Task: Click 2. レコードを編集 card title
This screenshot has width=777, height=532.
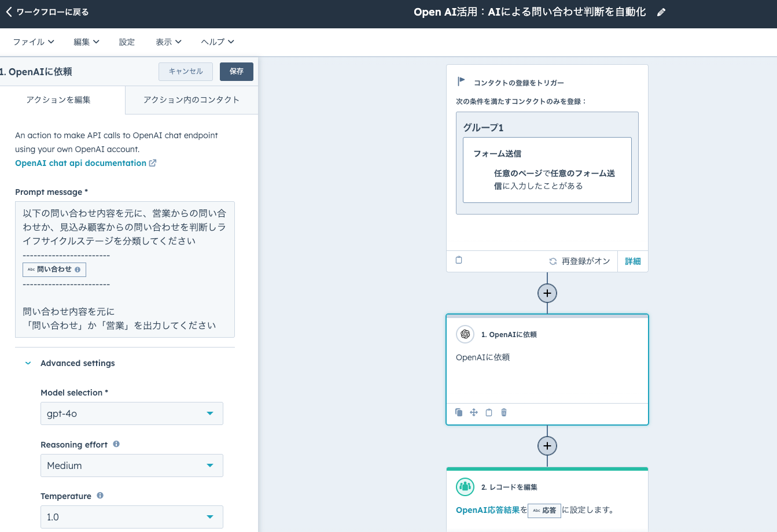Action: point(509,487)
